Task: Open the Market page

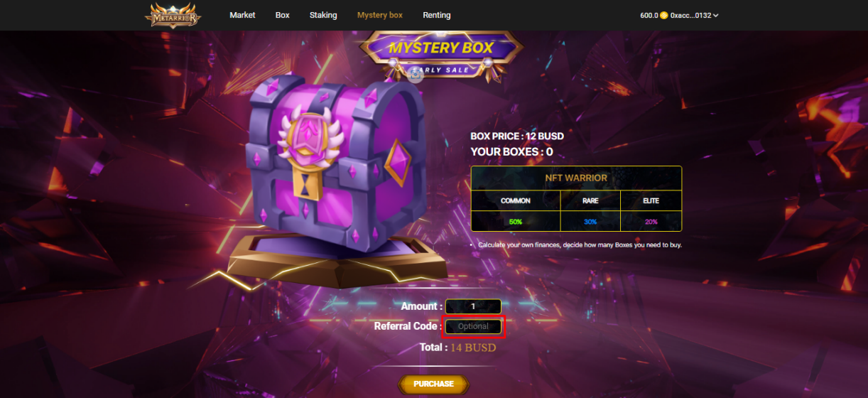Action: (242, 15)
